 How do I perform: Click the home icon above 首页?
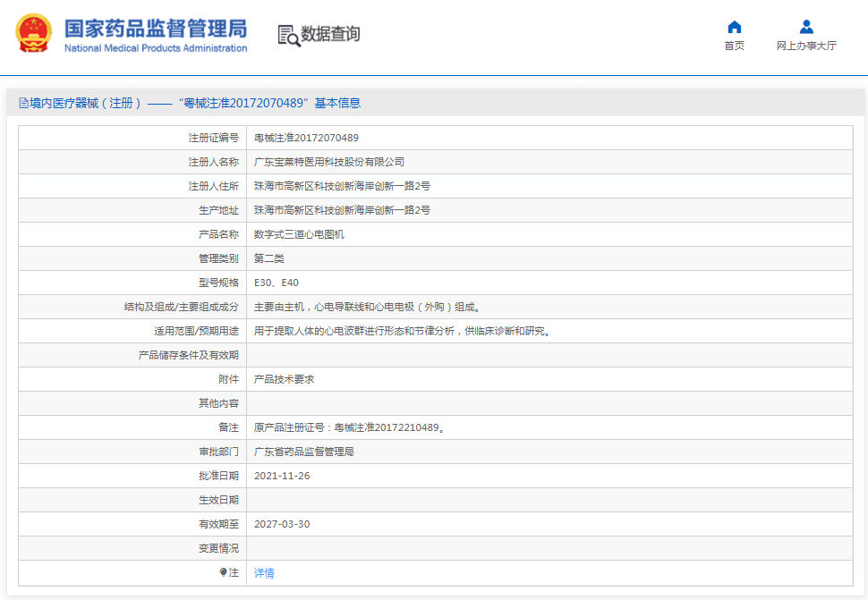click(734, 27)
